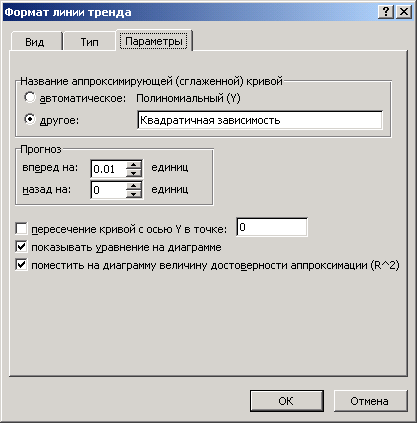Decrease the вперед на forecast value

[134, 173]
